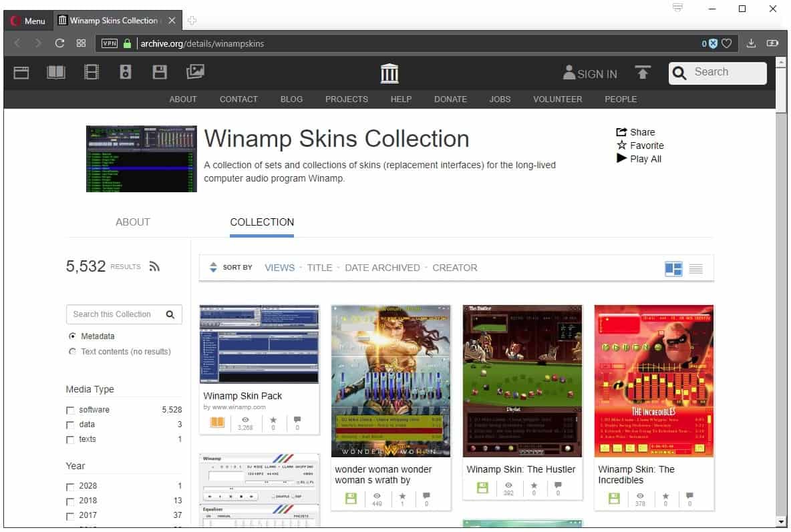This screenshot has width=791, height=532.
Task: Open the DONATE navigation item
Action: click(450, 99)
